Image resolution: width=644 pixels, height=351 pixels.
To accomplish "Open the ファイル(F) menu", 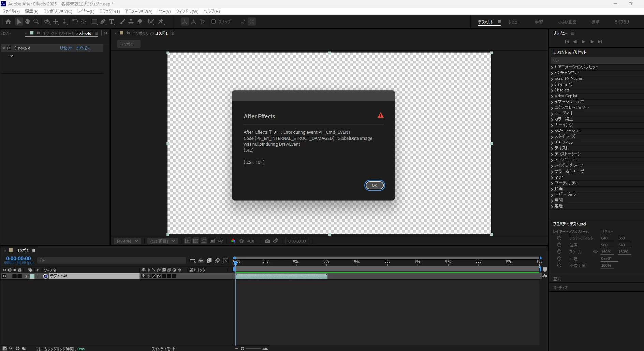I will pos(11,11).
